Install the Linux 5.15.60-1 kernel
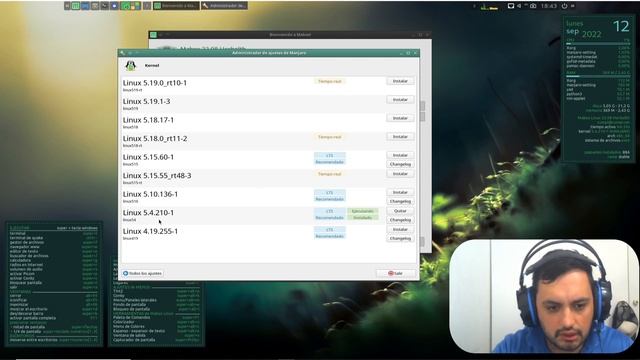The height and width of the screenshot is (360, 640). coord(400,155)
